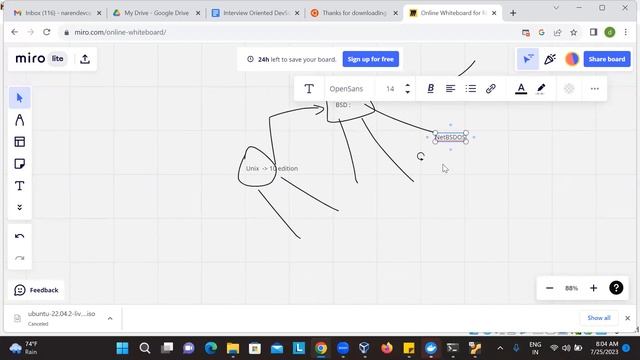This screenshot has height=360, width=640.
Task: Select the NetBSDOS text box
Action: tap(450, 138)
